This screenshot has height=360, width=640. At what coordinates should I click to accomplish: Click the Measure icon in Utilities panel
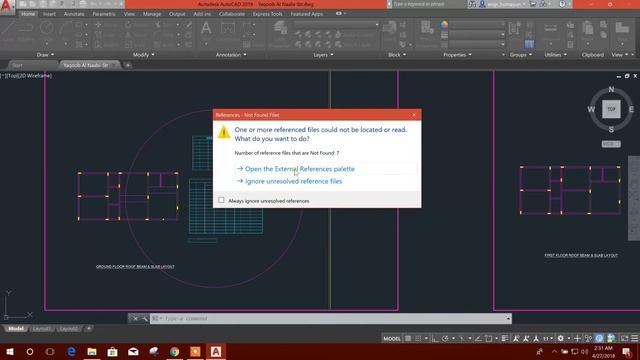(551, 28)
